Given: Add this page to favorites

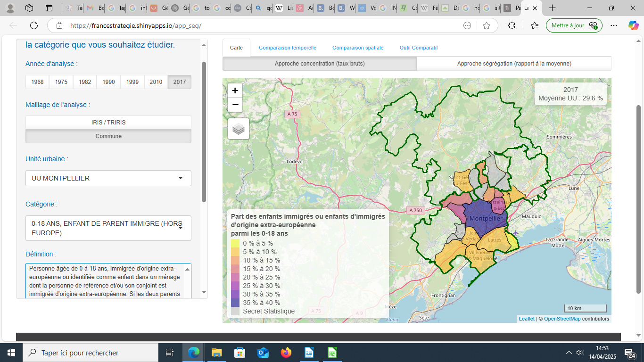Looking at the screenshot, I should (x=487, y=25).
